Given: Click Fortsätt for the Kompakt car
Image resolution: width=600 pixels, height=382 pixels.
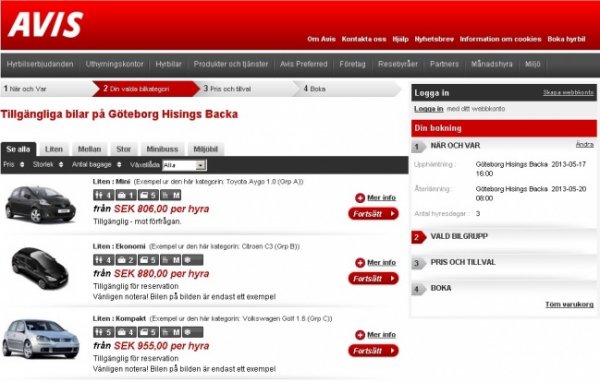Looking at the screenshot, I should pos(373,351).
